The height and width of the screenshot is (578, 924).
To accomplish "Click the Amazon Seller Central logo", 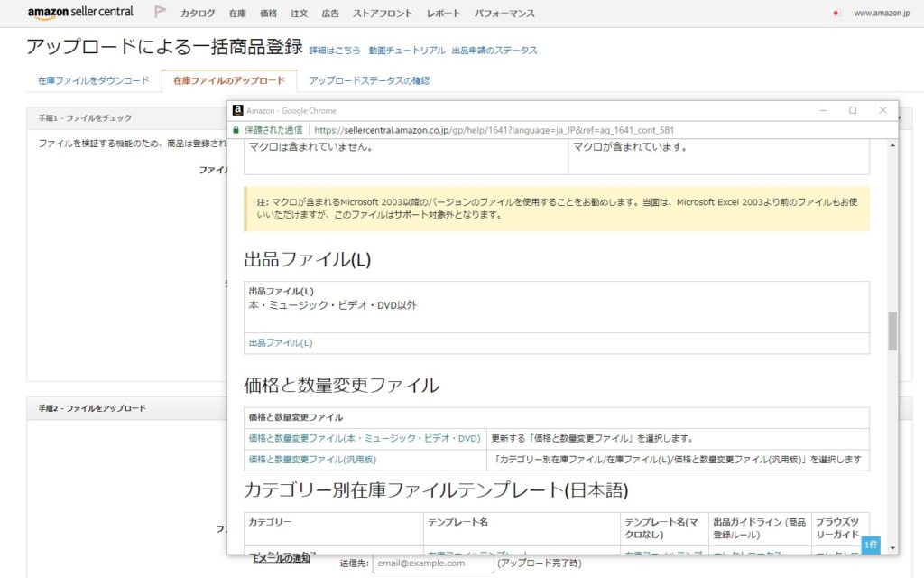I will (80, 13).
